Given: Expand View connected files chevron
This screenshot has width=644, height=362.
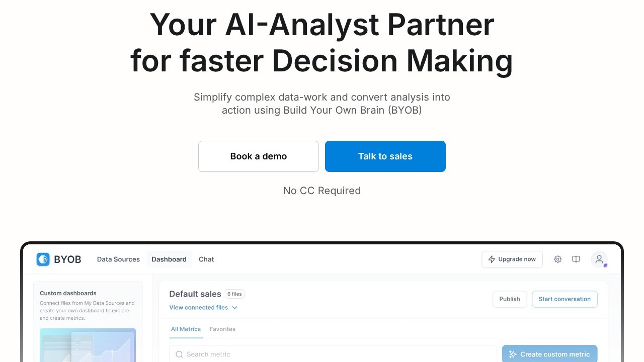Looking at the screenshot, I should 234,308.
